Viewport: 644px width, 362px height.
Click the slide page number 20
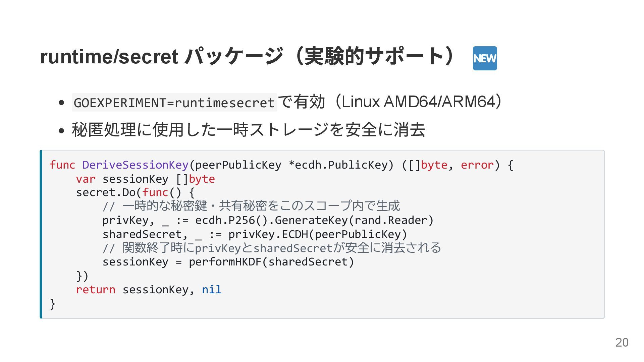(x=622, y=342)
